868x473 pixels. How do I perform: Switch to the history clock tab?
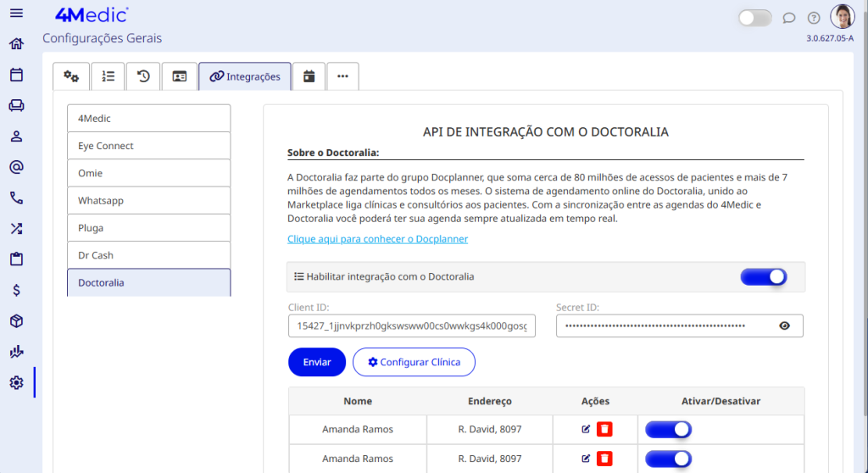coord(143,76)
